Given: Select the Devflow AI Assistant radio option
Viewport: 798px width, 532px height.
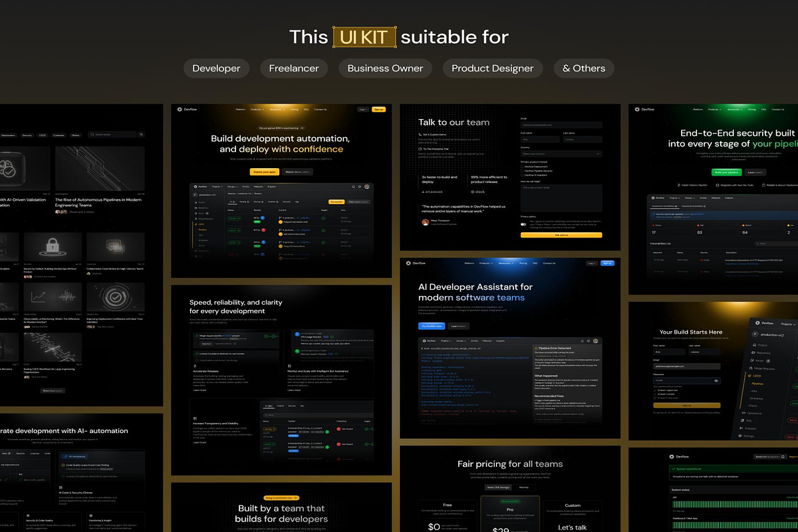Looking at the screenshot, I should [522, 175].
